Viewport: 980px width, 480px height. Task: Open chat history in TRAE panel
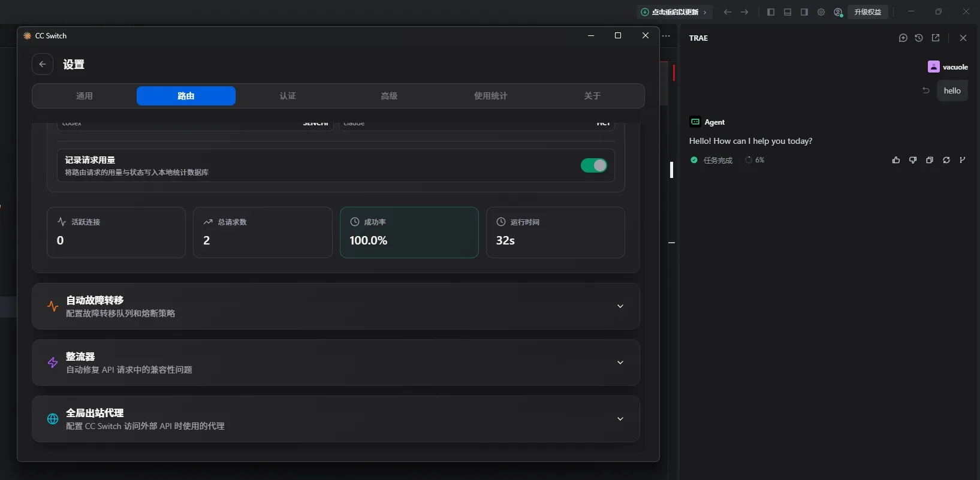pos(919,38)
